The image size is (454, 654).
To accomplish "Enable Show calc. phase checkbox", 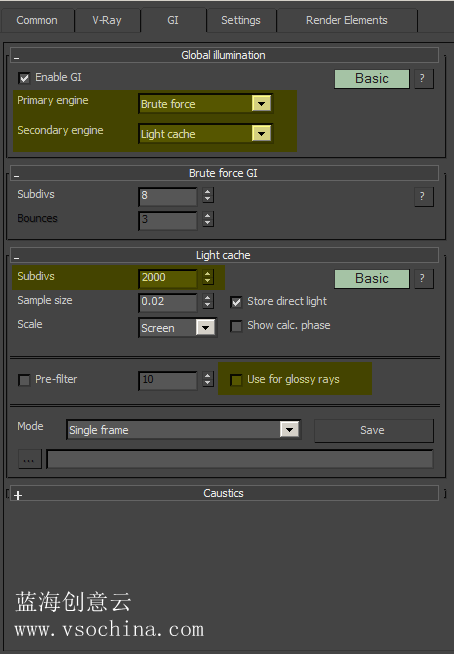I will tap(236, 326).
